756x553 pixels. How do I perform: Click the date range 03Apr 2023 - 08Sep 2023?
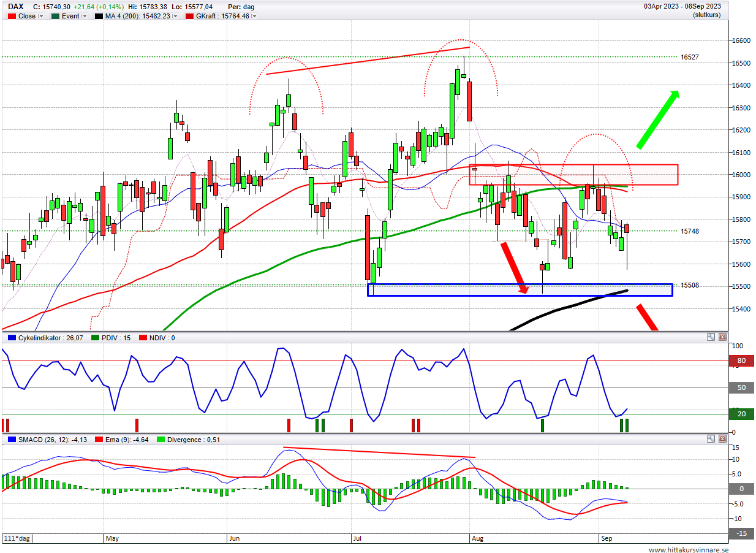tap(682, 7)
